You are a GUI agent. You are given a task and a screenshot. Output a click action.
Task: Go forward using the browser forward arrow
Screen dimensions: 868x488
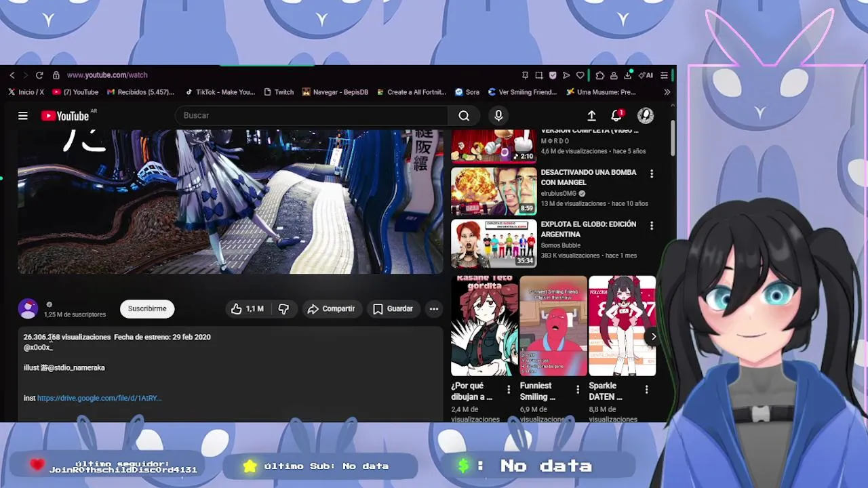point(25,75)
